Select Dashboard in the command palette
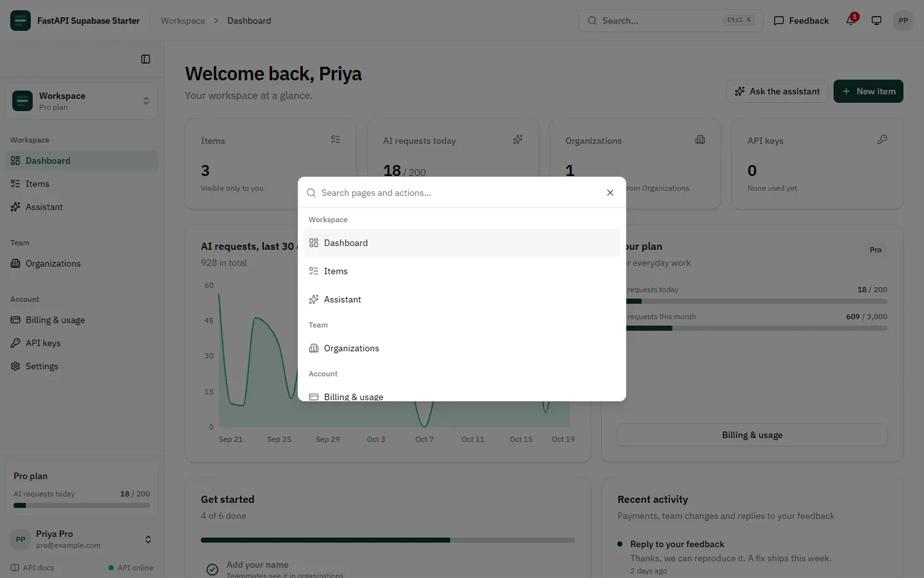 click(x=461, y=243)
